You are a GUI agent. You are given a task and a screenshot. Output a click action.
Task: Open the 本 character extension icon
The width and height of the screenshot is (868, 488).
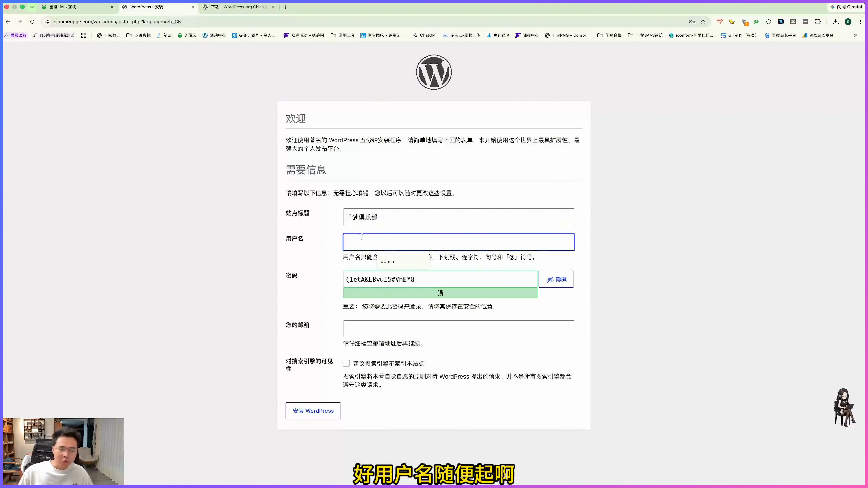[793, 22]
